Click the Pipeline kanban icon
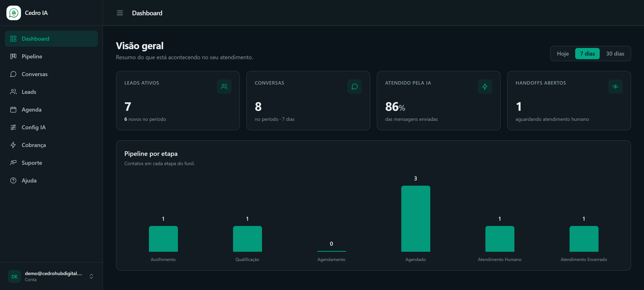644x290 pixels. [13, 56]
